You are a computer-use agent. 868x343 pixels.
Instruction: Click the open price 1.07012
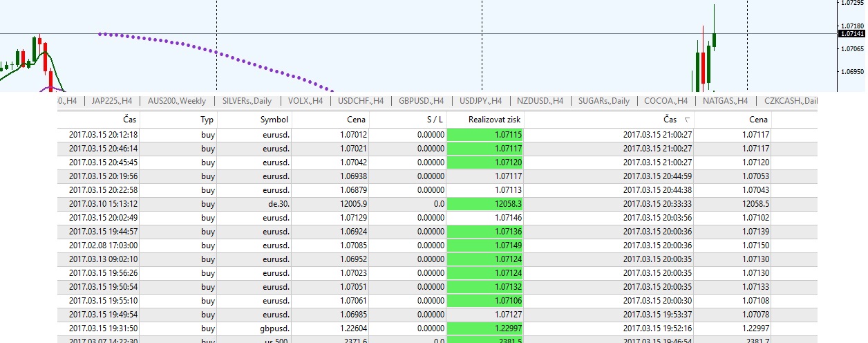[x=354, y=135]
